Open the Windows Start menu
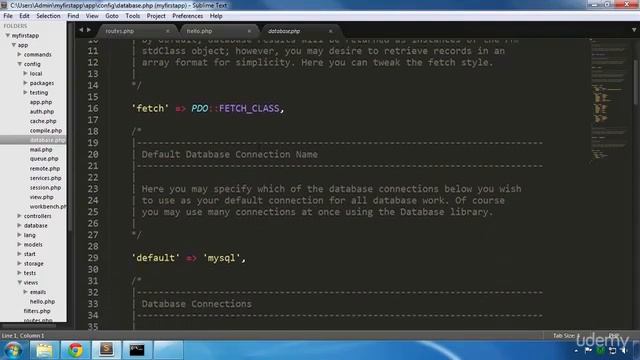Viewport: 640px width, 360px height. pyautogui.click(x=13, y=350)
